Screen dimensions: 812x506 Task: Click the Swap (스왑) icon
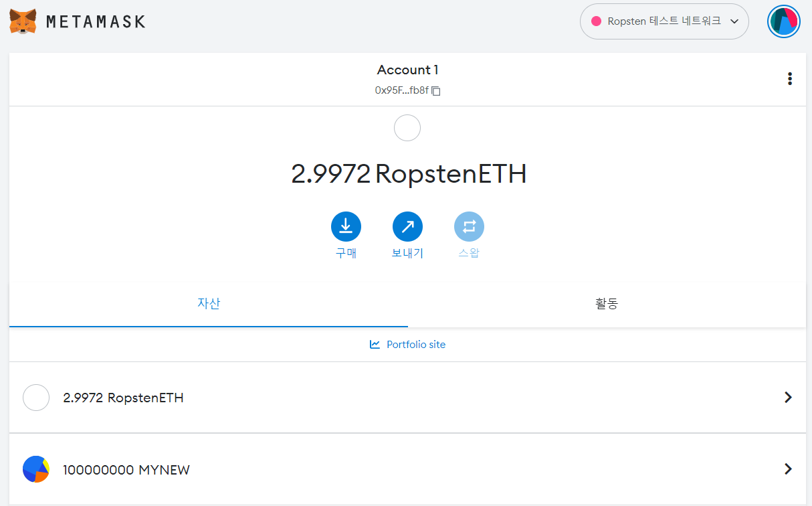469,227
